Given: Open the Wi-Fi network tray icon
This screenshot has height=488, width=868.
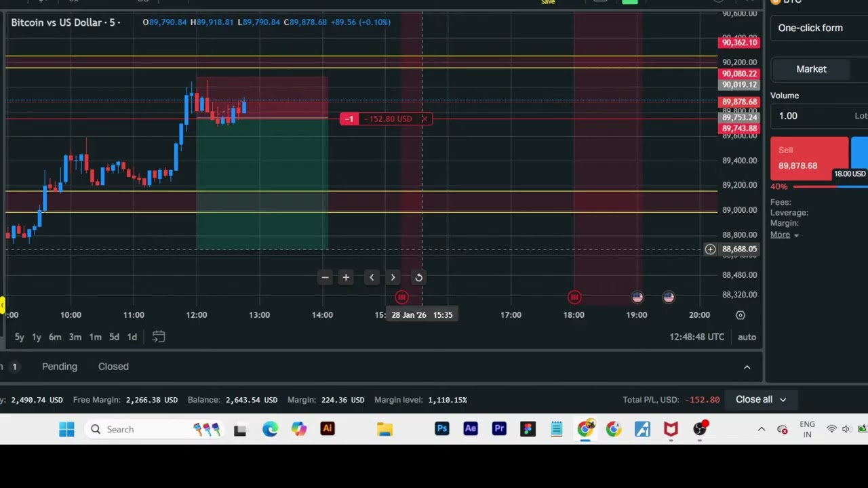Looking at the screenshot, I should (831, 430).
